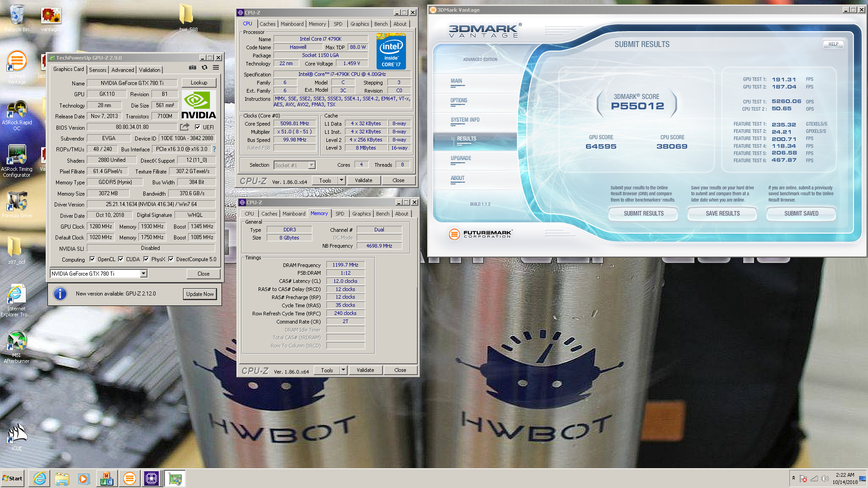Open Internet Explorer from taskbar
The height and width of the screenshot is (488, 868).
(40, 479)
